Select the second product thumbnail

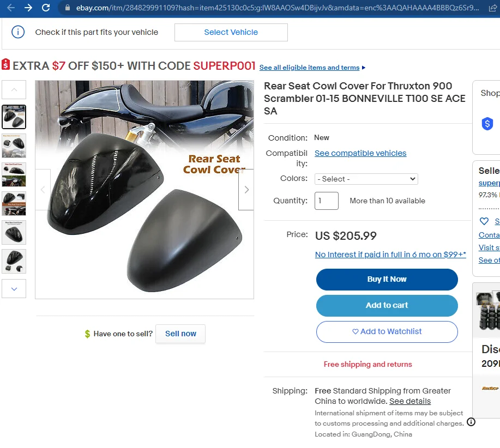pos(14,146)
